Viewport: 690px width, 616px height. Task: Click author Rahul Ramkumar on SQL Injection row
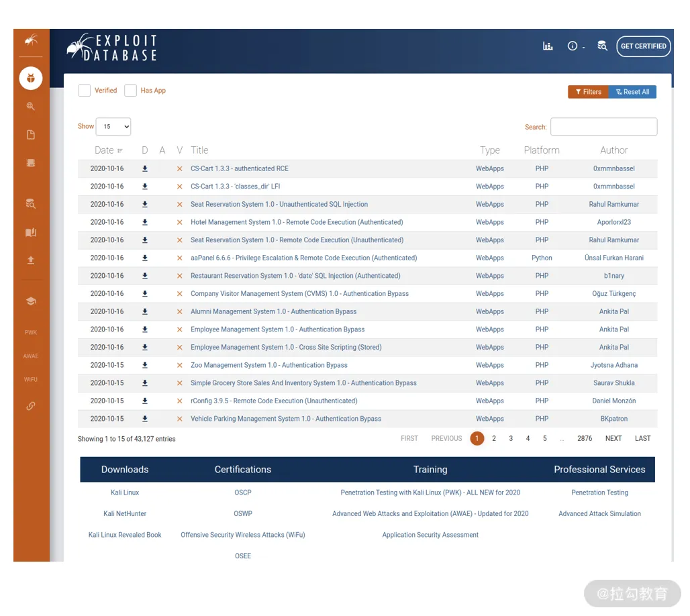pyautogui.click(x=614, y=204)
